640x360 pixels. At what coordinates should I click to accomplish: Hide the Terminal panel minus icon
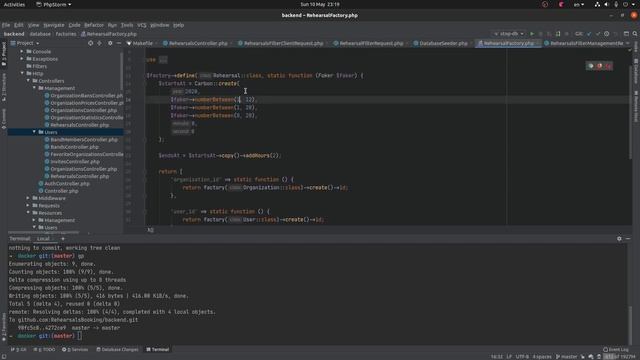click(628, 239)
